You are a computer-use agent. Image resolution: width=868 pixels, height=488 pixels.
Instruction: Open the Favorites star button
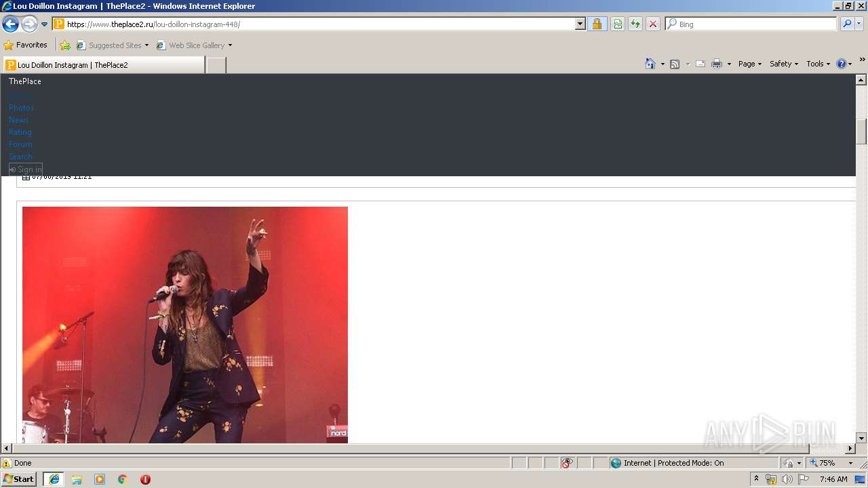click(26, 45)
